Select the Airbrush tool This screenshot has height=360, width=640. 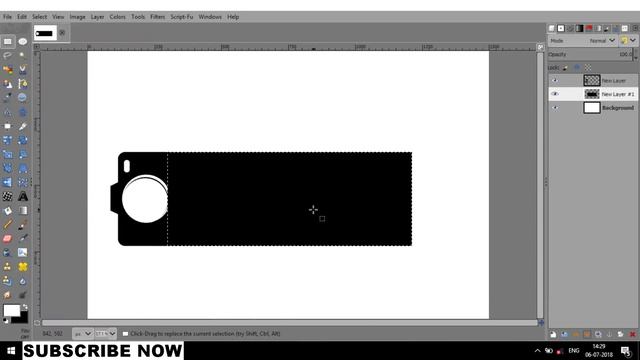tap(22, 238)
